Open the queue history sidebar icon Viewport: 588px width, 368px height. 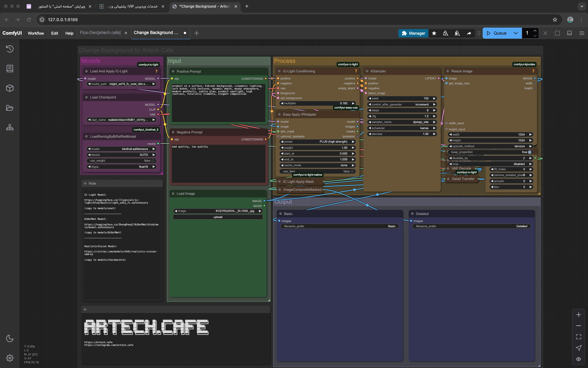coord(9,49)
